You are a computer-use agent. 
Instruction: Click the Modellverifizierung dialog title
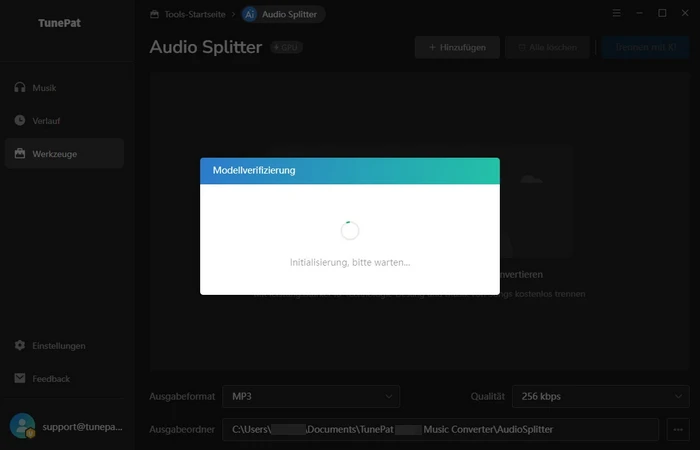tap(254, 171)
